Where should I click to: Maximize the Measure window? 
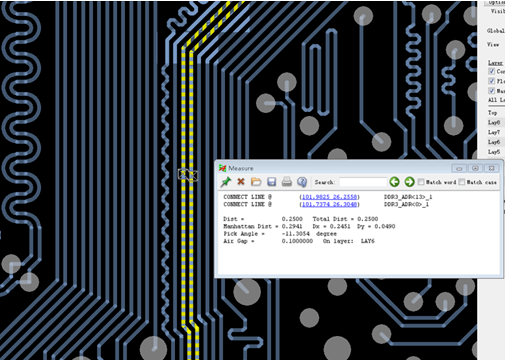(x=475, y=168)
